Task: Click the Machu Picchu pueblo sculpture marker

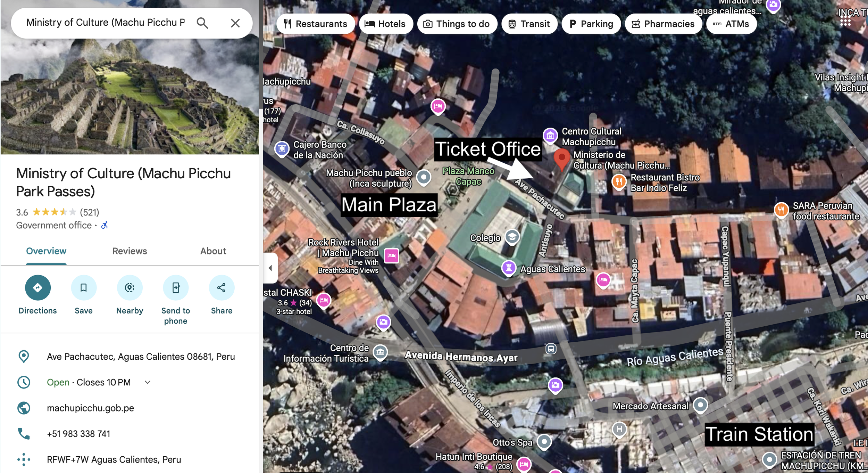Action: pos(423,177)
